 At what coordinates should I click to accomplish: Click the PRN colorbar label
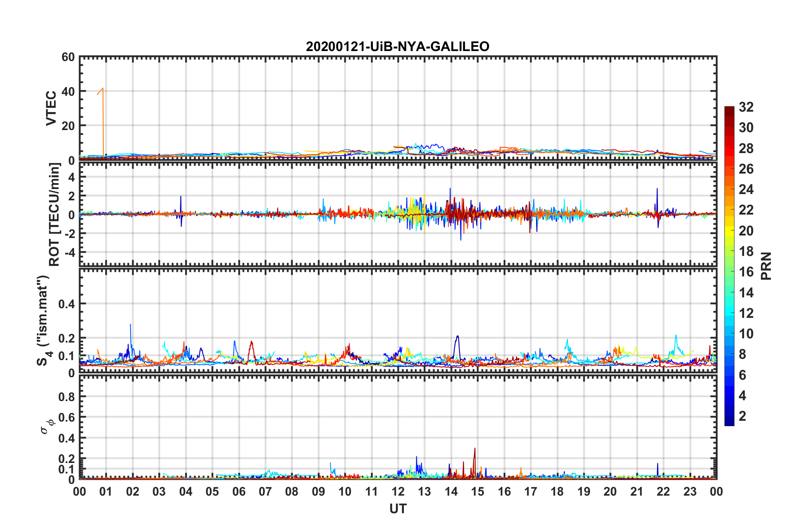pyautogui.click(x=766, y=266)
